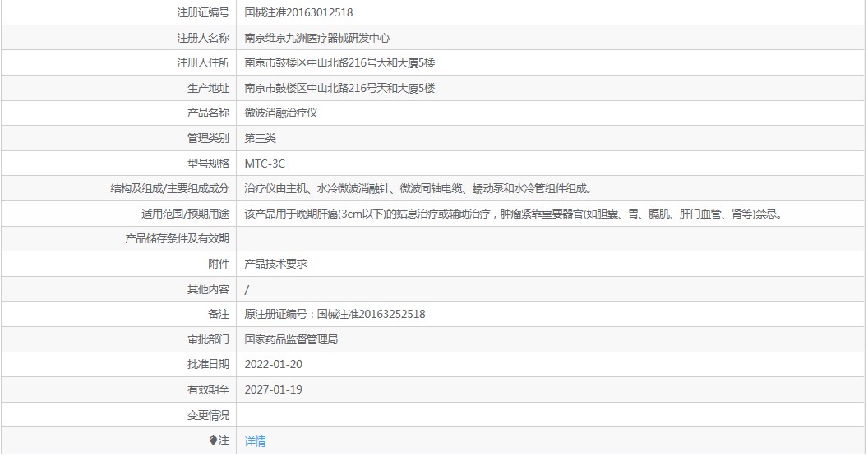Click the slash value in 其他内容 row
868x456 pixels.
(x=247, y=289)
